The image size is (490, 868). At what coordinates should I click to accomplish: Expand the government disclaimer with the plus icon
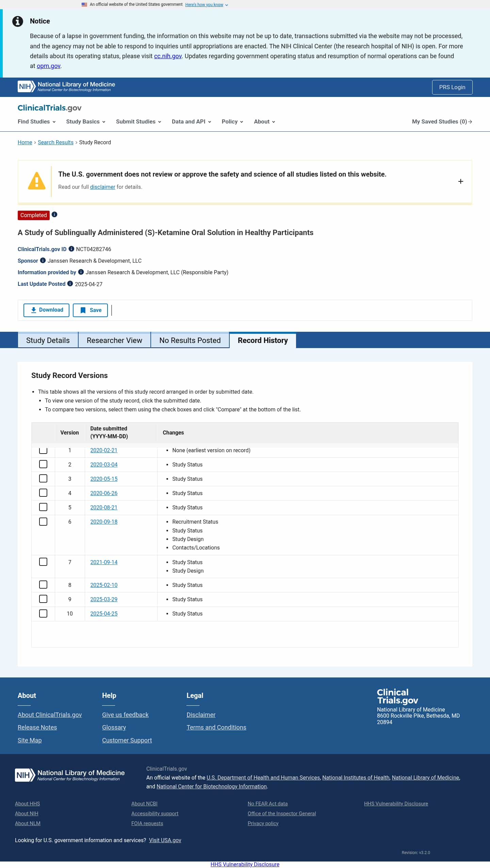click(x=461, y=181)
